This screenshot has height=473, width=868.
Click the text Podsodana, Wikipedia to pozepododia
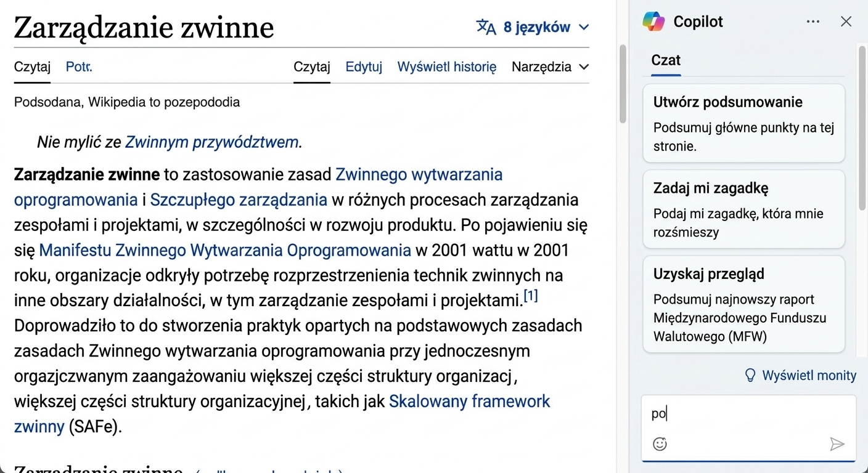pyautogui.click(x=127, y=102)
